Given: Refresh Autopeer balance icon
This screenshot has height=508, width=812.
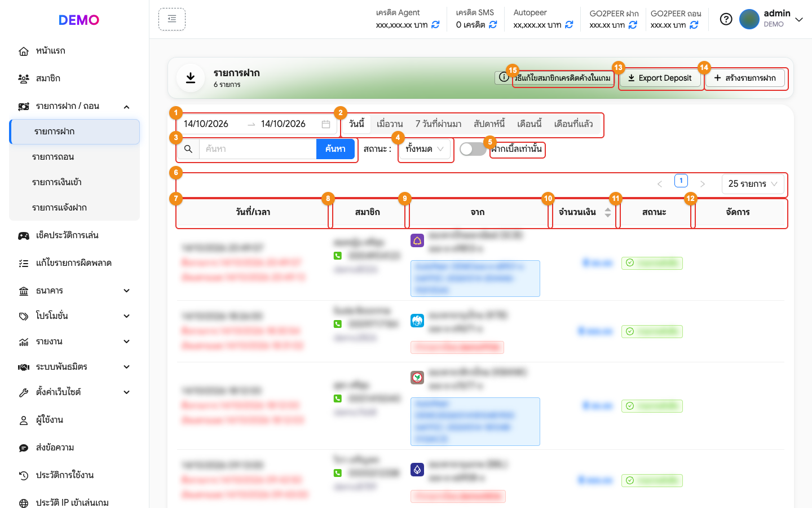Looking at the screenshot, I should click(569, 25).
